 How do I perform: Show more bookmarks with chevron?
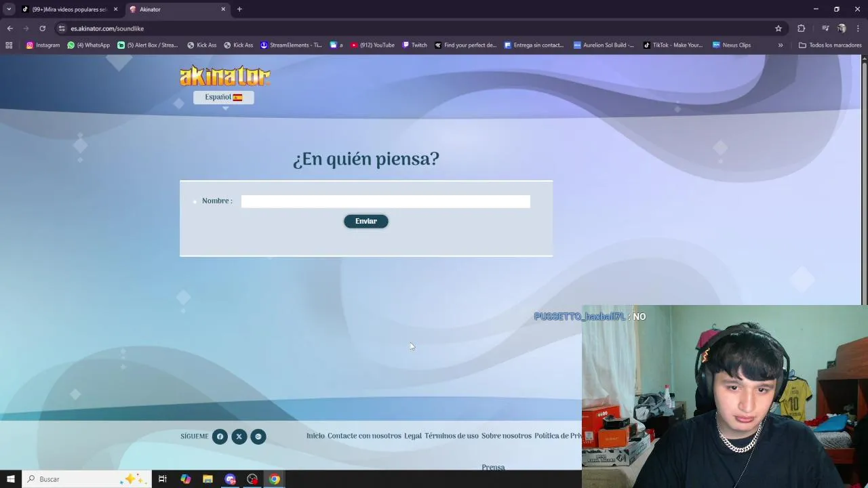781,45
